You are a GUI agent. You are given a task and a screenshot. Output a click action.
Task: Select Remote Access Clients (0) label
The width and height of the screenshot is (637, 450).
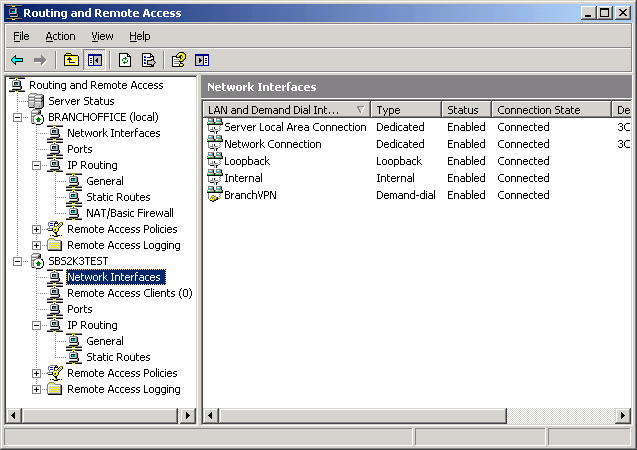(130, 293)
